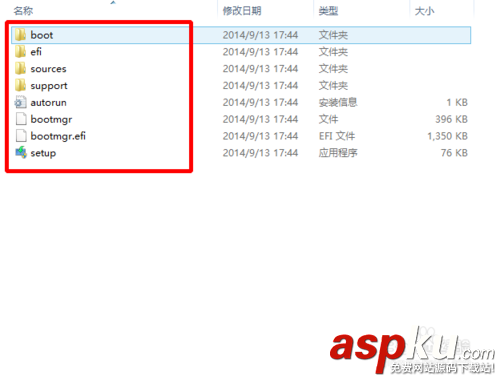Viewport: 500px width, 380px height.
Task: Click the 文件夹 type of boot row
Action: [x=333, y=35]
